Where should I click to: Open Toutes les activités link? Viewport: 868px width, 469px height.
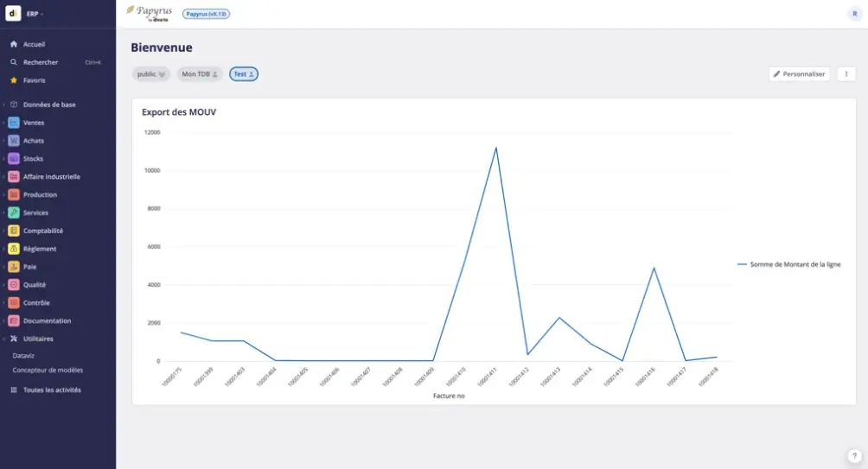pyautogui.click(x=52, y=390)
